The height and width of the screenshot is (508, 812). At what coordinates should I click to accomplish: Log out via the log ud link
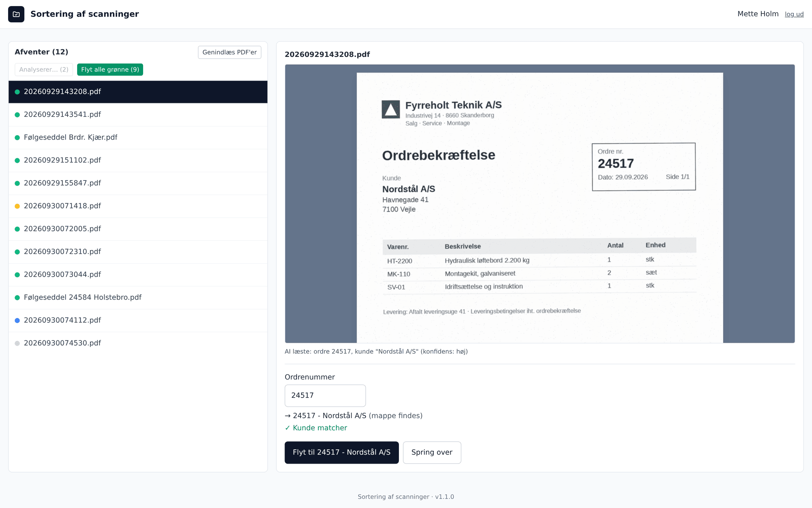click(x=794, y=14)
